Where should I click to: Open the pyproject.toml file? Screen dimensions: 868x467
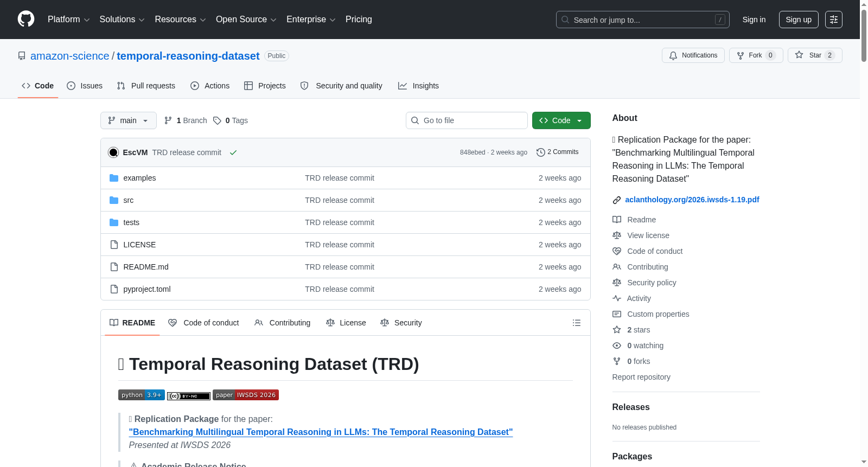[x=147, y=289]
